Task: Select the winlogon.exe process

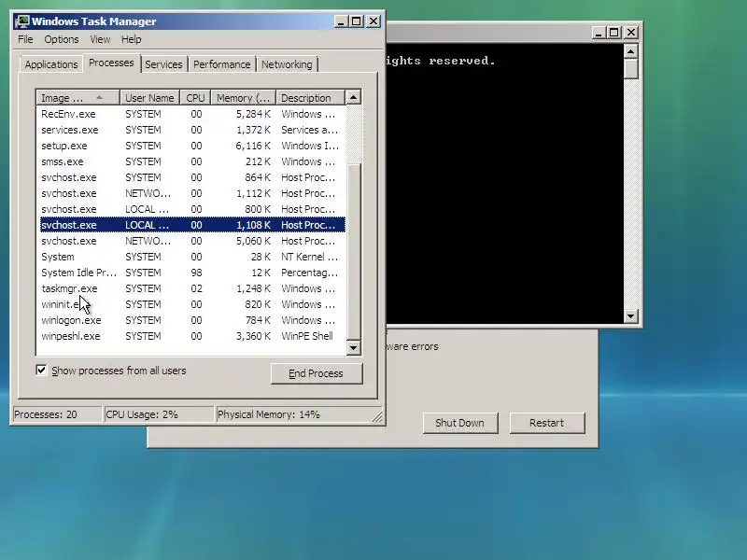Action: [x=192, y=320]
